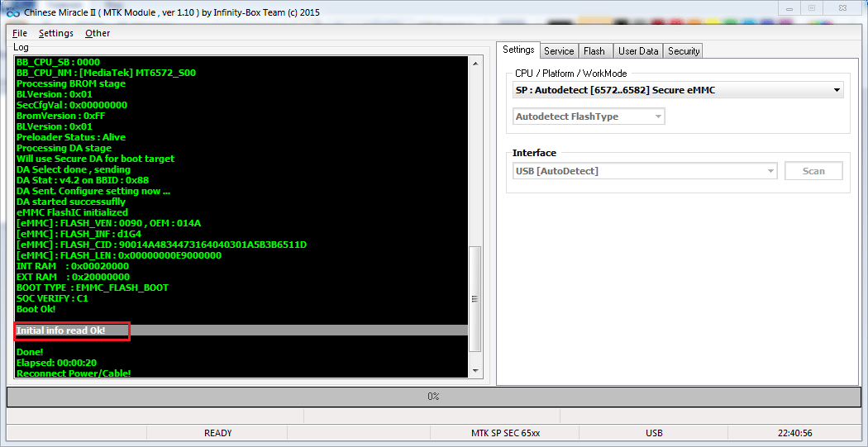The image size is (868, 447).
Task: Switch to the Security tab
Action: (x=684, y=51)
